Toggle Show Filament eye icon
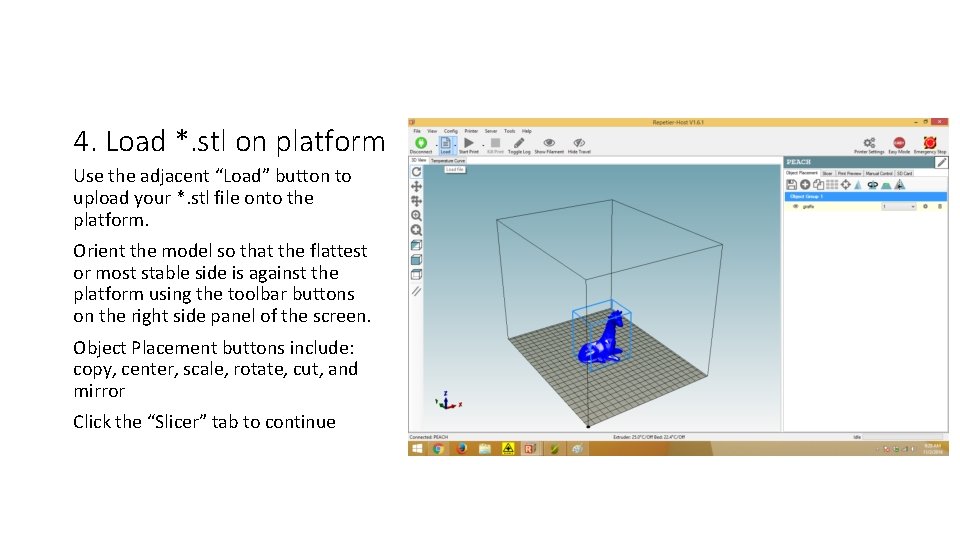The image size is (960, 540). pos(549,143)
